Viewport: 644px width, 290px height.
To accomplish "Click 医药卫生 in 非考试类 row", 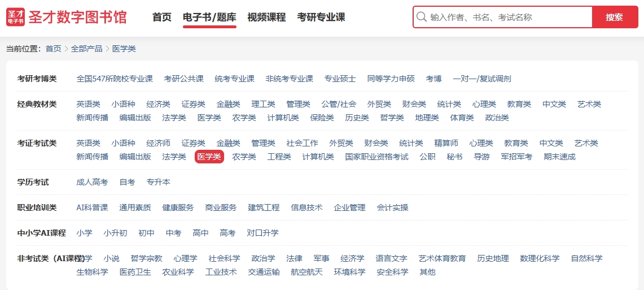I will 135,272.
